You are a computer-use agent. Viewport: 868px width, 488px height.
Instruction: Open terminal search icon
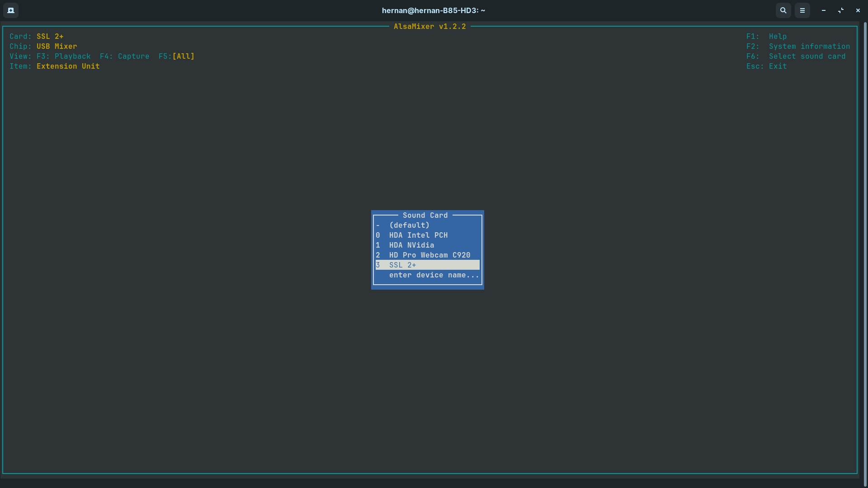[783, 10]
